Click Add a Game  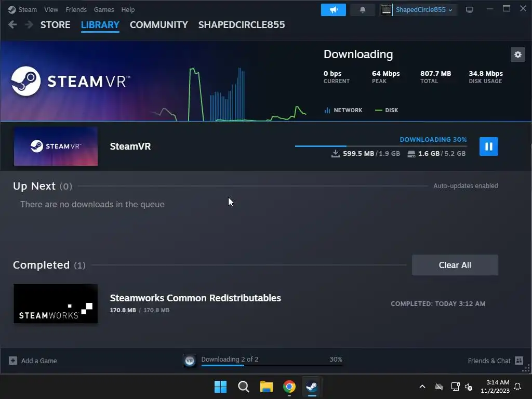point(39,361)
